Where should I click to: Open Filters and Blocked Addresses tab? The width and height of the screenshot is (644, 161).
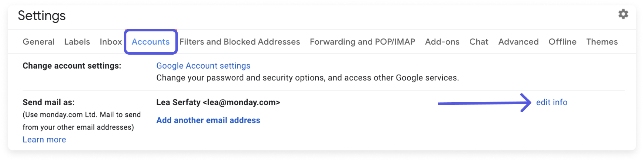click(240, 42)
